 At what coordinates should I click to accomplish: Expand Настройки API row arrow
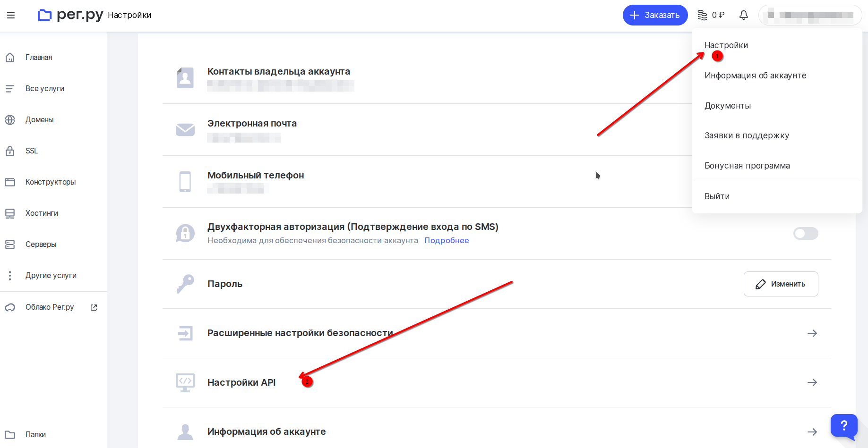(812, 382)
